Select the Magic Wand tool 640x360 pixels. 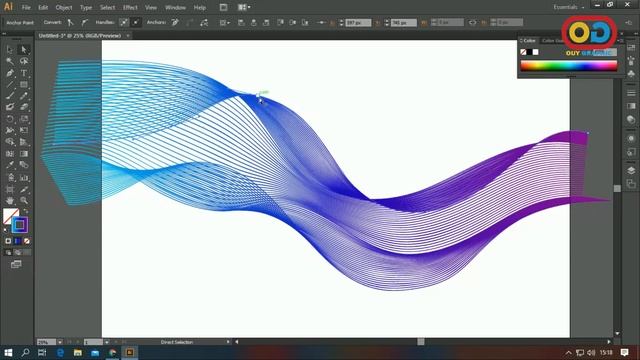coord(10,61)
